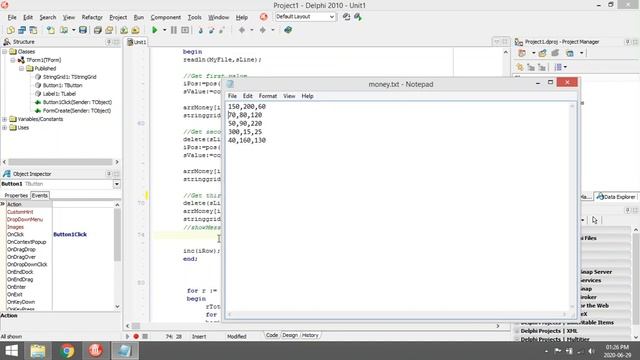Click the Sync icon in Project Manager
This screenshot has width=640, height=360.
coord(520,67)
